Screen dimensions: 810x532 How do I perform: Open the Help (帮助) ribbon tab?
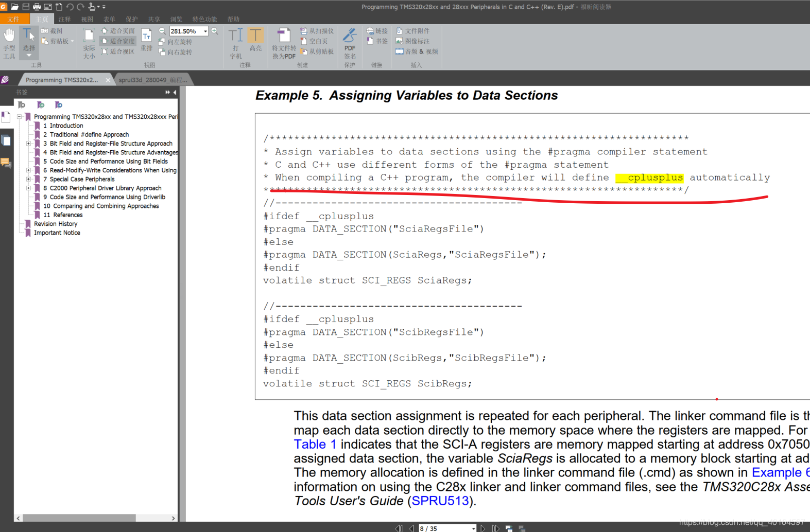tap(234, 19)
